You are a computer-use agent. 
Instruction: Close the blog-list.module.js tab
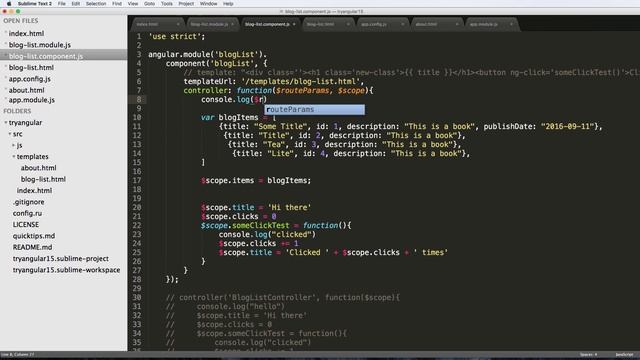click(232, 24)
